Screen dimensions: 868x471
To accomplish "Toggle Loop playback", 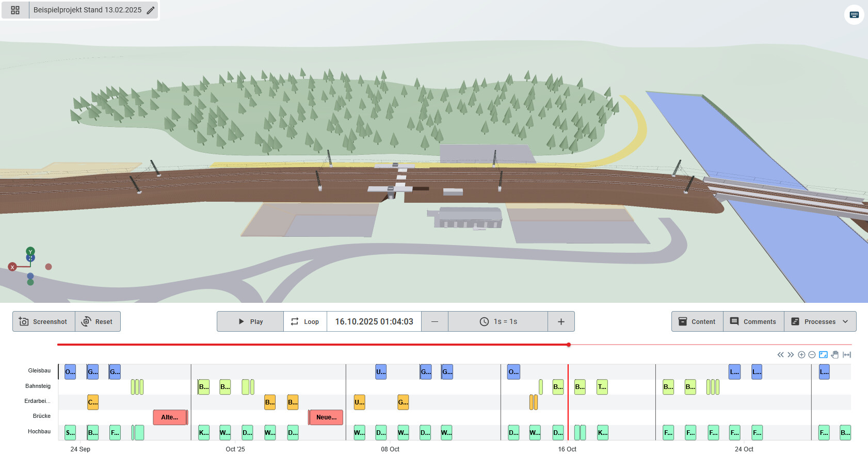I will [x=305, y=321].
